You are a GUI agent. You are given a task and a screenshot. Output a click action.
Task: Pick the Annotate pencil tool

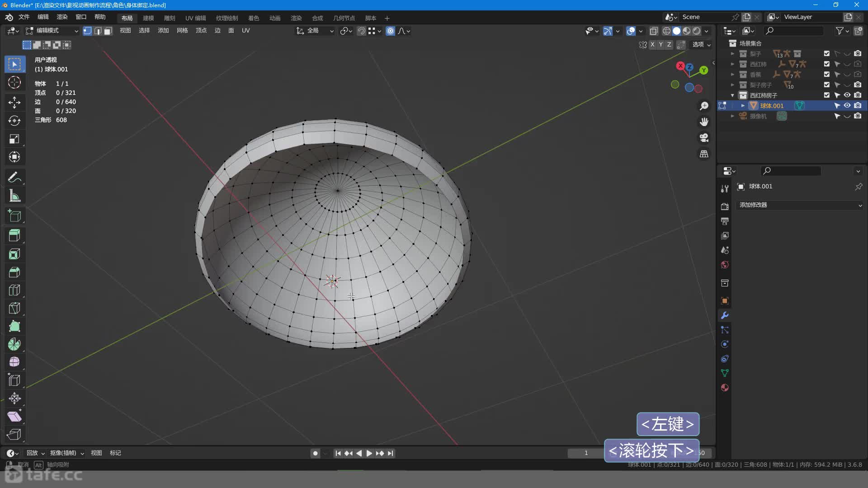(x=14, y=177)
